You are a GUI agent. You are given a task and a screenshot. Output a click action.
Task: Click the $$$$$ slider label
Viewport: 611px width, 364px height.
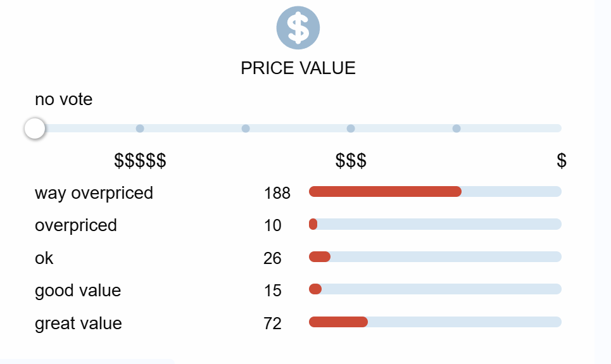coord(140,161)
